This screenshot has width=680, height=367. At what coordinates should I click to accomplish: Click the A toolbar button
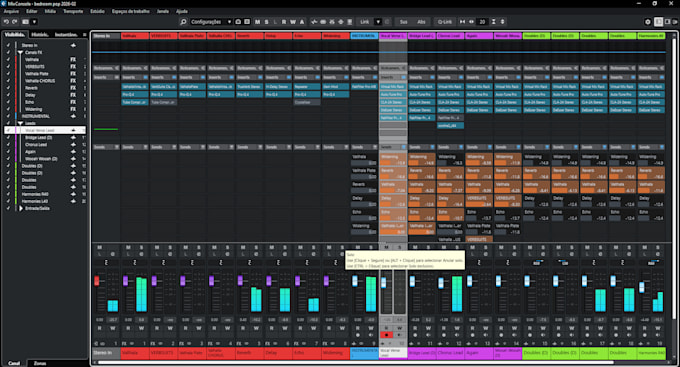click(x=302, y=22)
